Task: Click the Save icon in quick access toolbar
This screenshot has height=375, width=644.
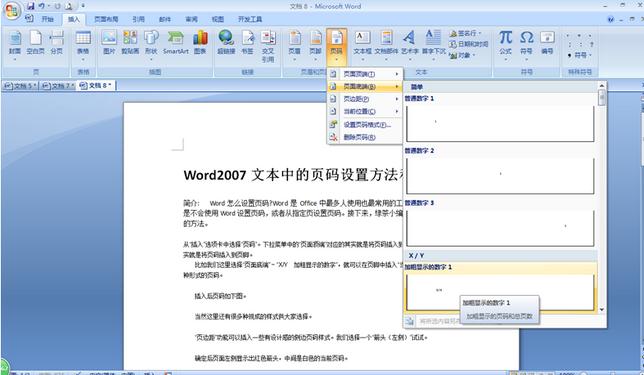Action: tap(30, 6)
